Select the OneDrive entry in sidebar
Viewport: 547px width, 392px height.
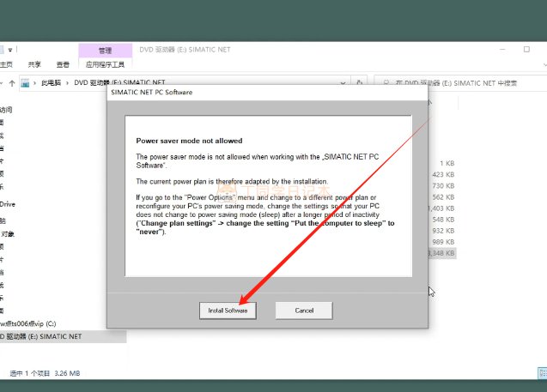click(8, 204)
